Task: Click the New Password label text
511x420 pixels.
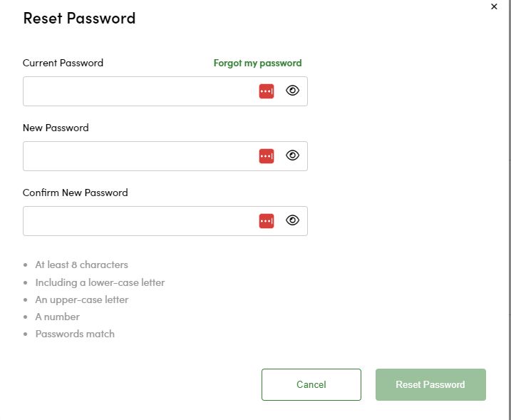Action: point(56,128)
